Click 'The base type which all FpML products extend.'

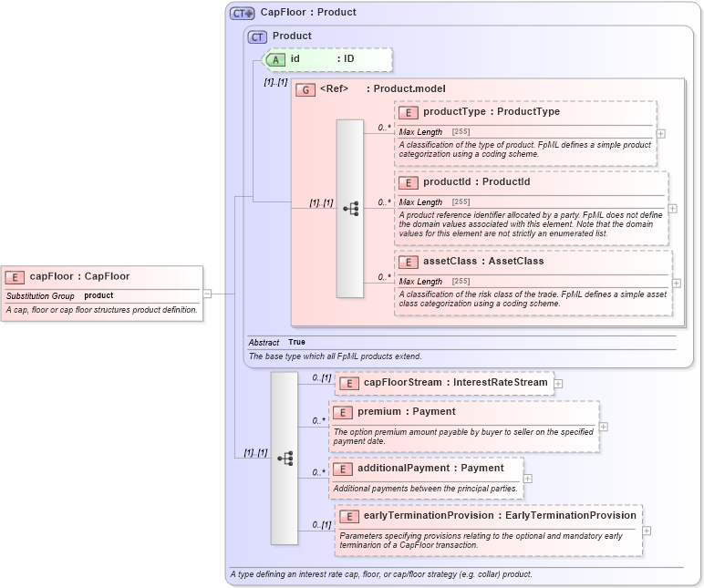[335, 356]
